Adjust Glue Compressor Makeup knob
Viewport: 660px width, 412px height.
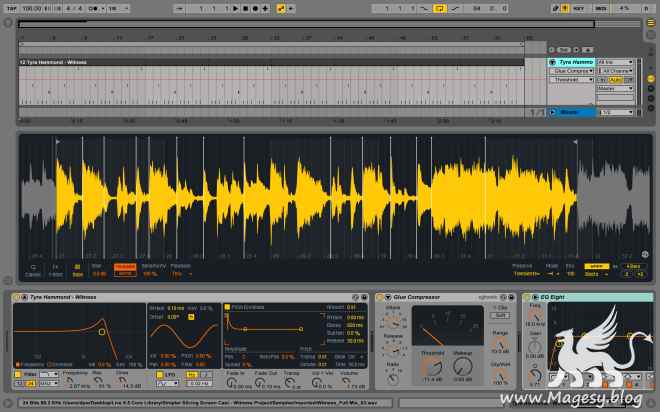point(463,366)
